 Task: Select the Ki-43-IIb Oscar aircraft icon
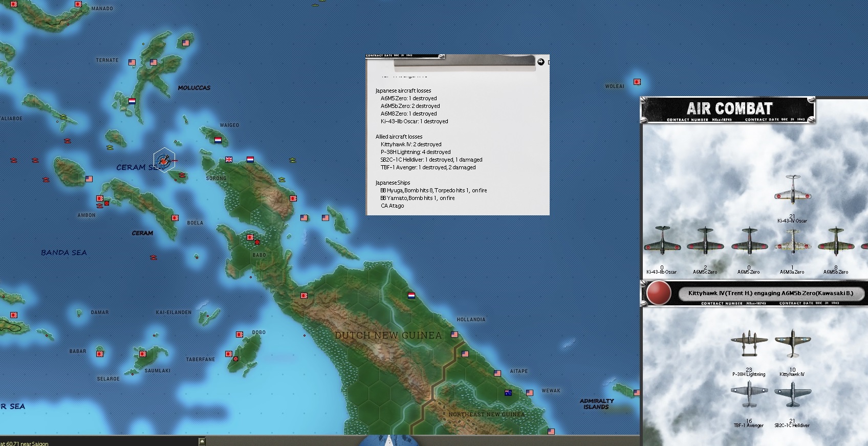pyautogui.click(x=662, y=241)
